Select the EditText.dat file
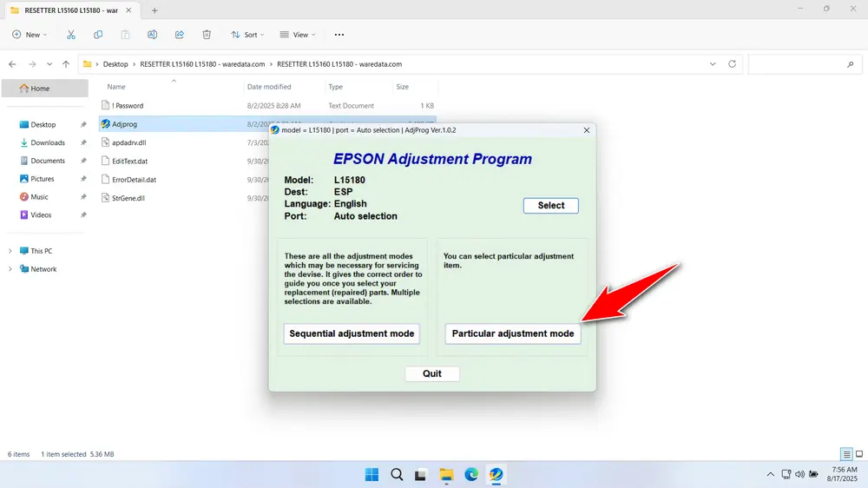This screenshot has height=488, width=868. 129,162
